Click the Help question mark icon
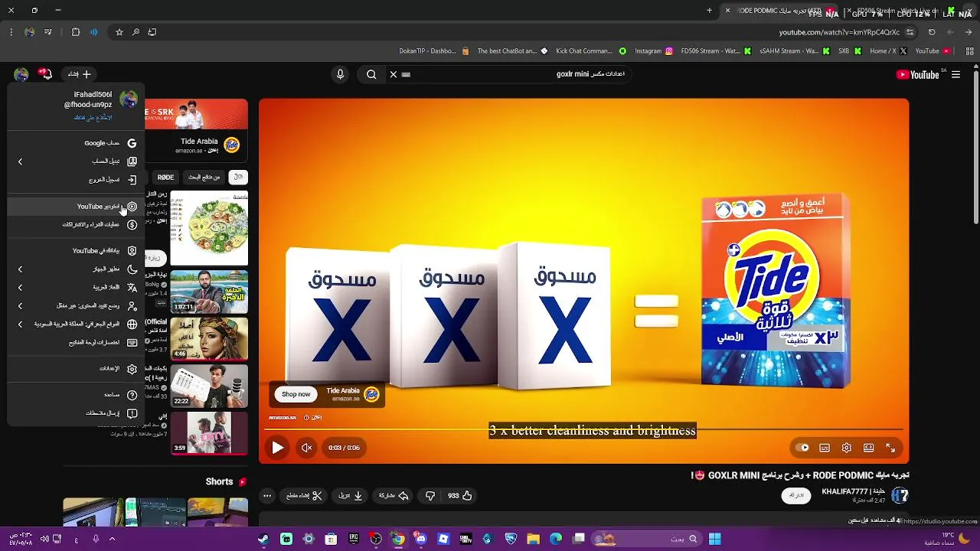This screenshot has width=980, height=551. [132, 395]
